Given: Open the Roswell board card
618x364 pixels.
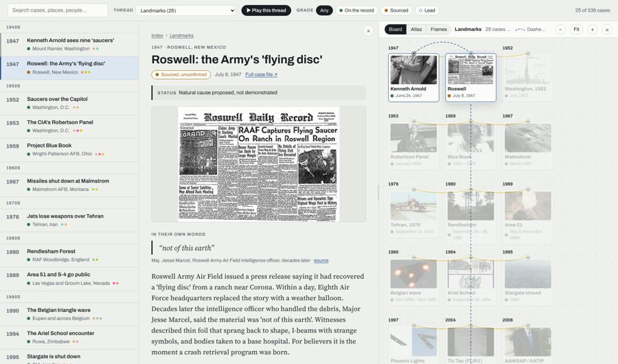Looking at the screenshot, I should pos(470,78).
